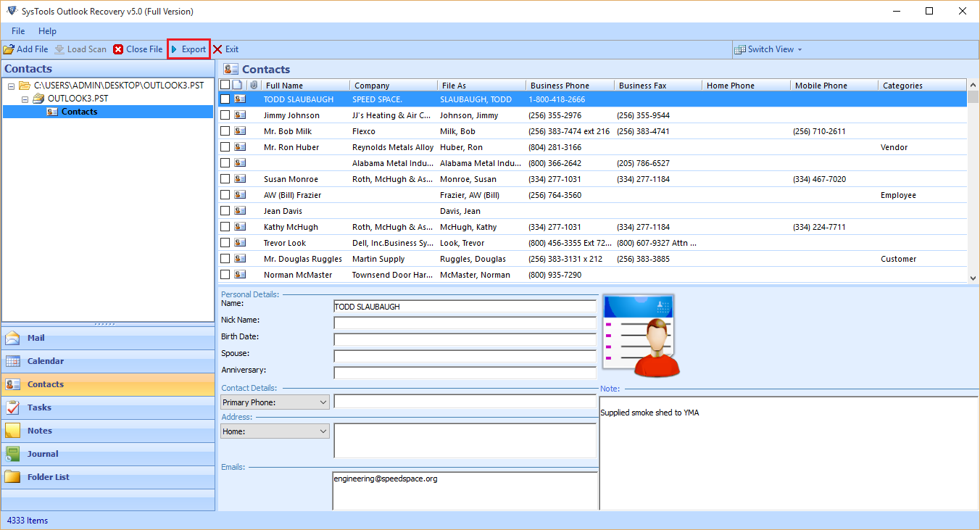Check the Susan Monroe row checkbox
Image resolution: width=980 pixels, height=530 pixels.
point(225,179)
